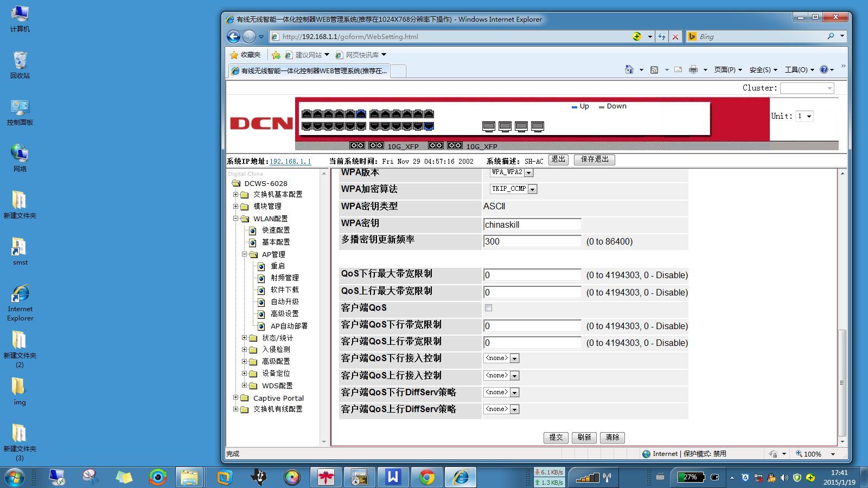The height and width of the screenshot is (488, 868).
Task: Click the 刷新 button below the form
Action: (x=584, y=438)
